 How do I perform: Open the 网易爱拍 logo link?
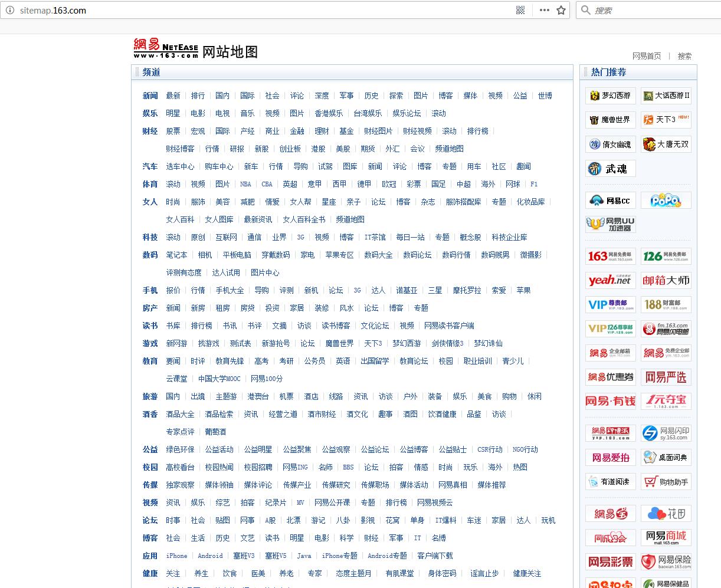pyautogui.click(x=611, y=458)
